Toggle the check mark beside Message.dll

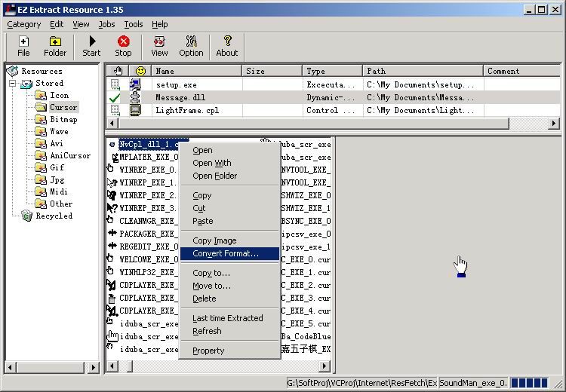click(x=115, y=98)
